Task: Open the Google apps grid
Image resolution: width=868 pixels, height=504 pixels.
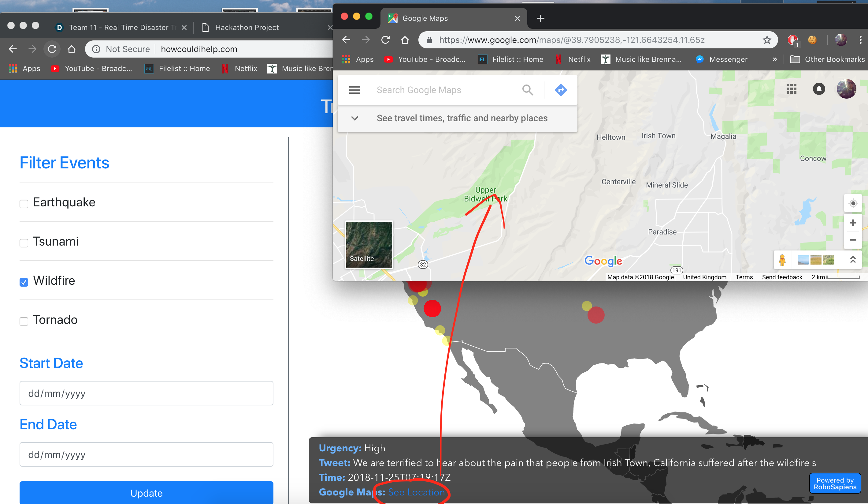Action: click(x=791, y=89)
